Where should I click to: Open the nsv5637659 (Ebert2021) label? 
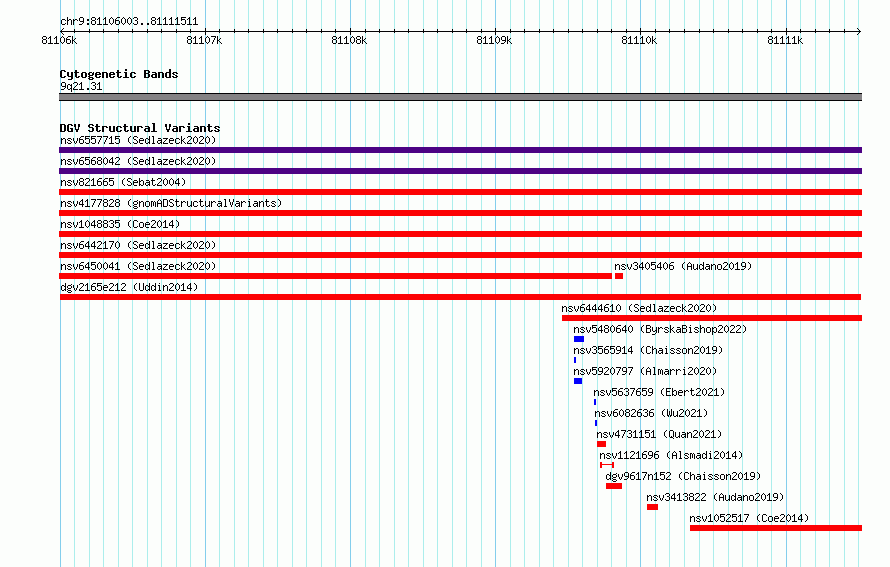[659, 392]
